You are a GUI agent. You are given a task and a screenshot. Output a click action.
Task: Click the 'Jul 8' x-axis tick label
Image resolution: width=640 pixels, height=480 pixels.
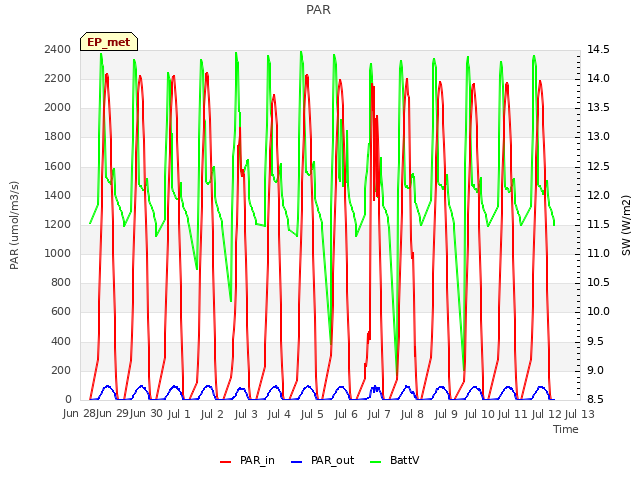tap(412, 414)
